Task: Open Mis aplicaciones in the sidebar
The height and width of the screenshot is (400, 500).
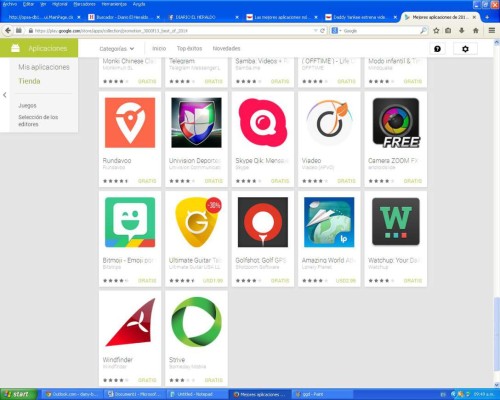Action: pos(44,67)
